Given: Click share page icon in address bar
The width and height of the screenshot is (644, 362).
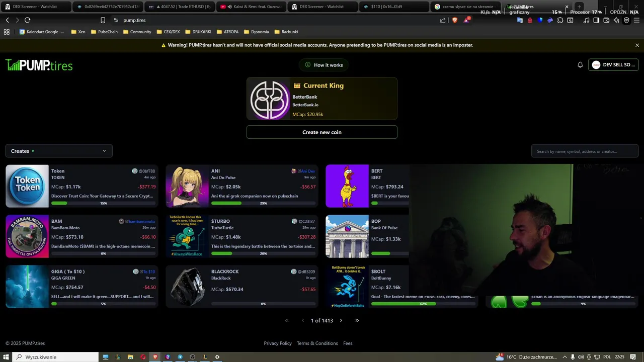Looking at the screenshot, I should coord(443,20).
